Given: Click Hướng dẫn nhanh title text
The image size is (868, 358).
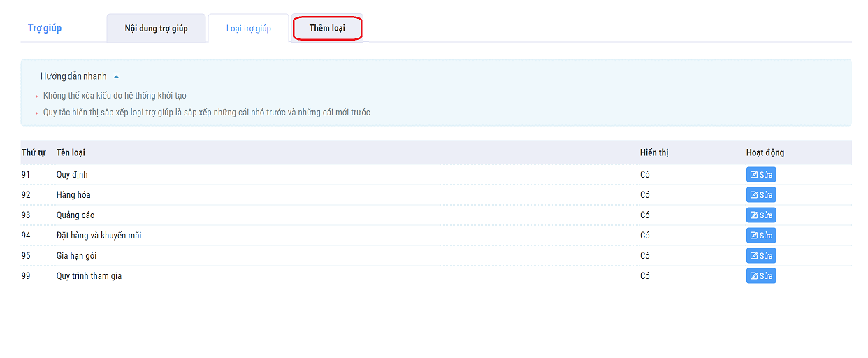Looking at the screenshot, I should point(73,76).
